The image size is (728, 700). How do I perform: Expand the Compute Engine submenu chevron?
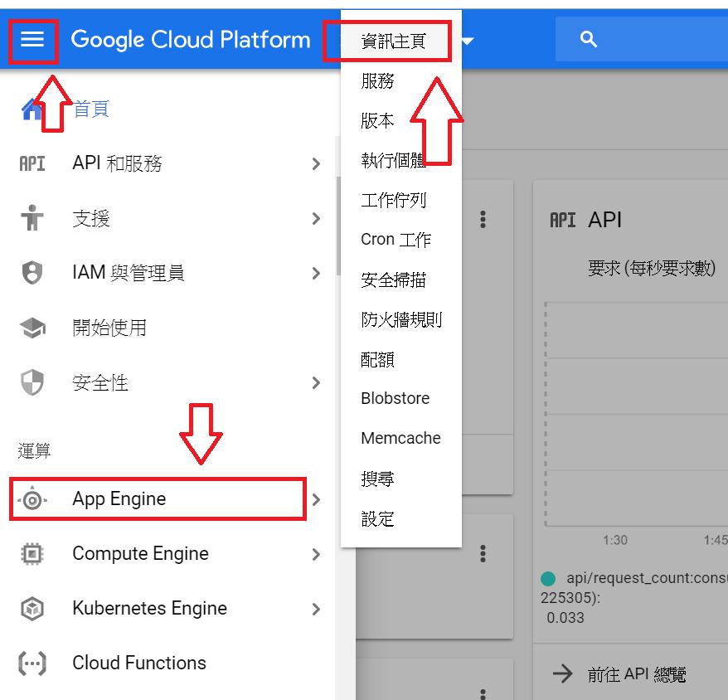pos(316,554)
